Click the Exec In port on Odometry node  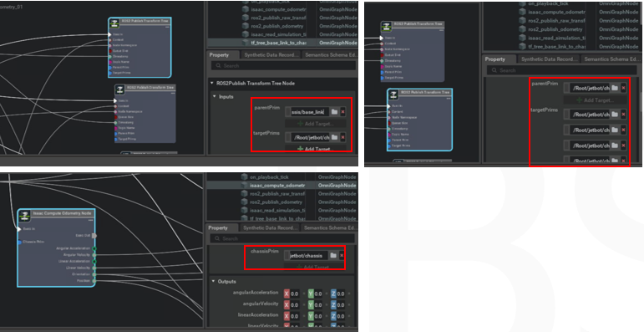pyautogui.click(x=19, y=229)
